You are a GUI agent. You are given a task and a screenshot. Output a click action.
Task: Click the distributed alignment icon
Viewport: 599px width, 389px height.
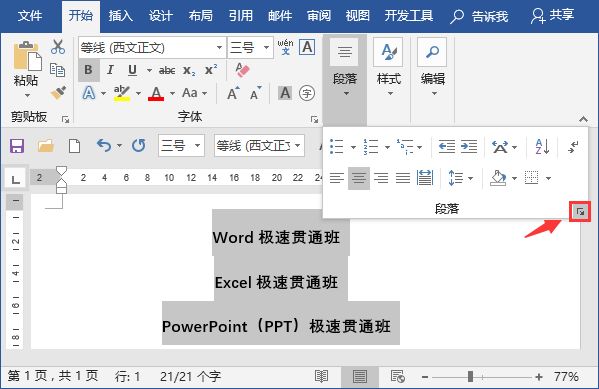coord(425,178)
